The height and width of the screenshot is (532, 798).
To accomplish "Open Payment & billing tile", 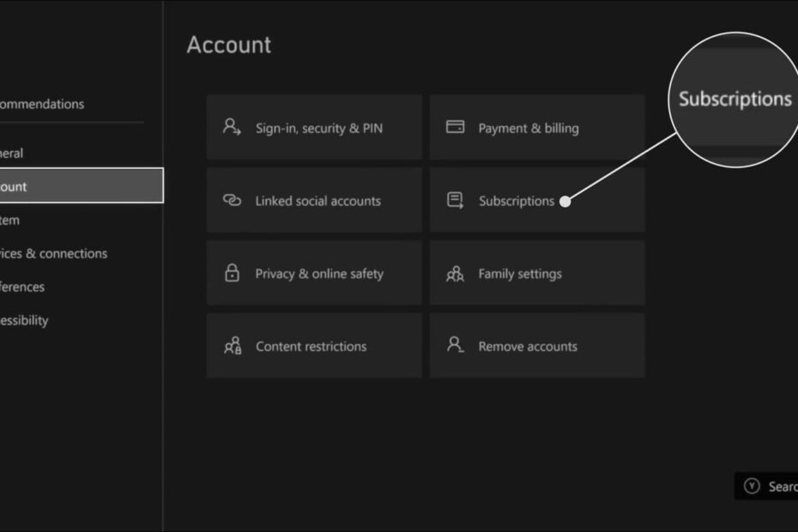I will coord(537,127).
